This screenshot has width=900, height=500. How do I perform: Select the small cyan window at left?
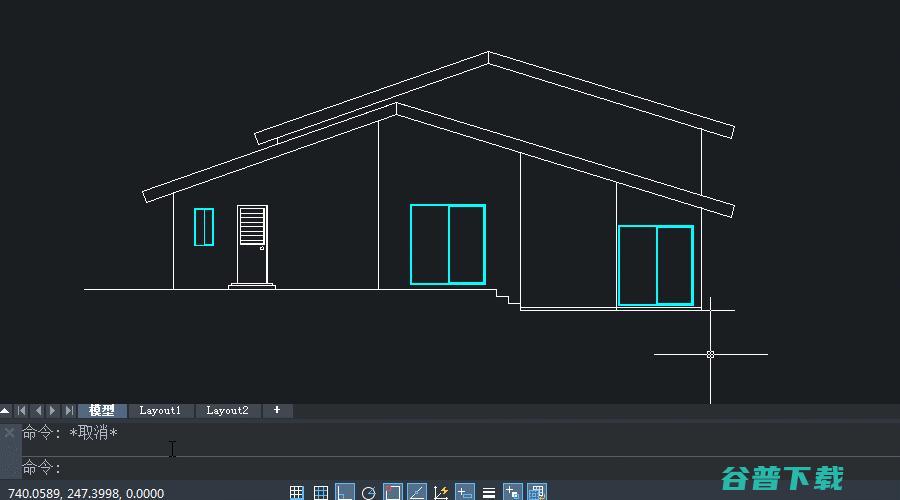204,227
